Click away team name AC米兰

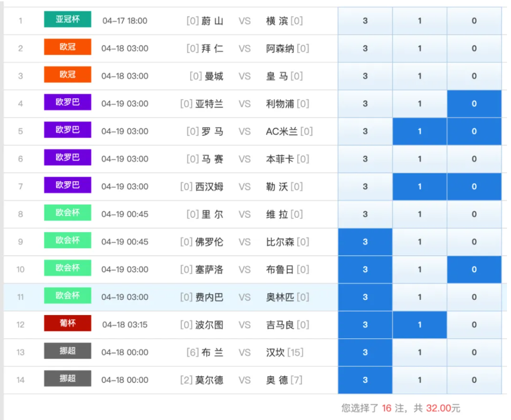tap(282, 131)
